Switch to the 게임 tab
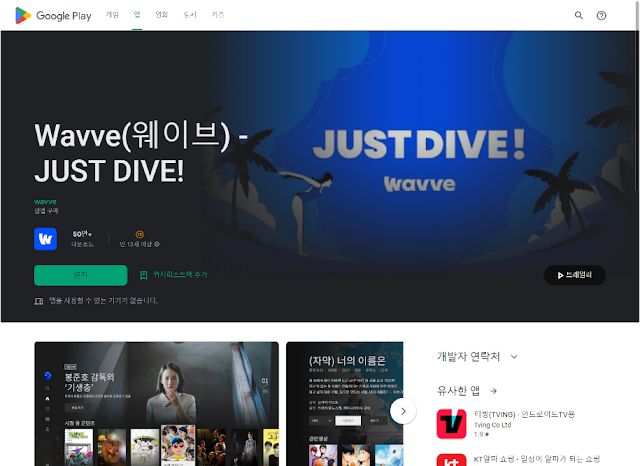The height and width of the screenshot is (466, 640). point(112,15)
